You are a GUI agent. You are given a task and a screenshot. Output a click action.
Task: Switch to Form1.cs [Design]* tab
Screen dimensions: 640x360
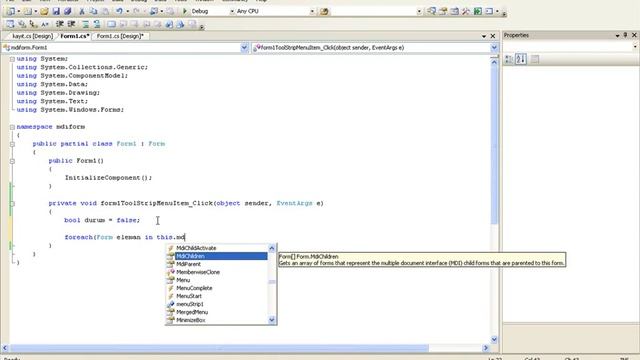pyautogui.click(x=120, y=36)
